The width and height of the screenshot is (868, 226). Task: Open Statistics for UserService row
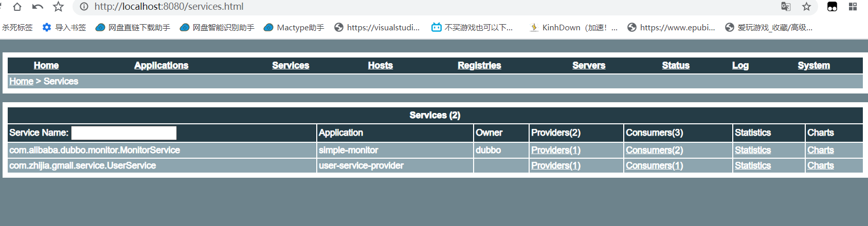753,165
